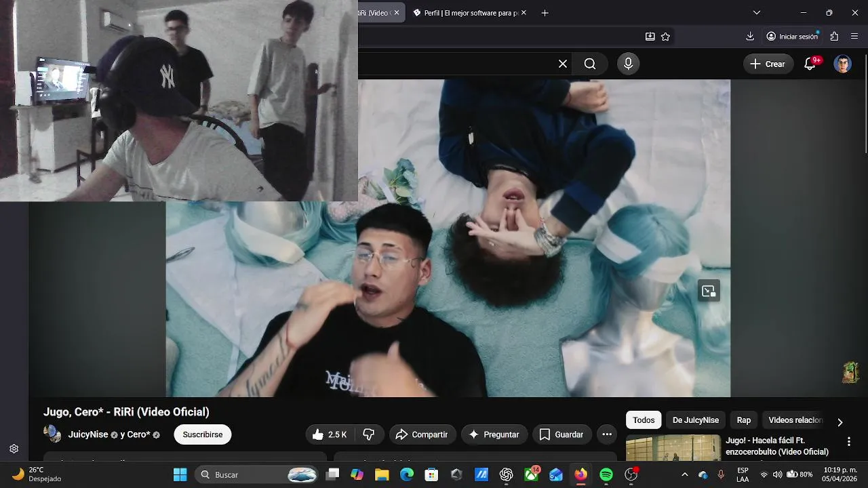Open the weather widget showing 26°C
Viewport: 868px width, 488px height.
(37, 474)
